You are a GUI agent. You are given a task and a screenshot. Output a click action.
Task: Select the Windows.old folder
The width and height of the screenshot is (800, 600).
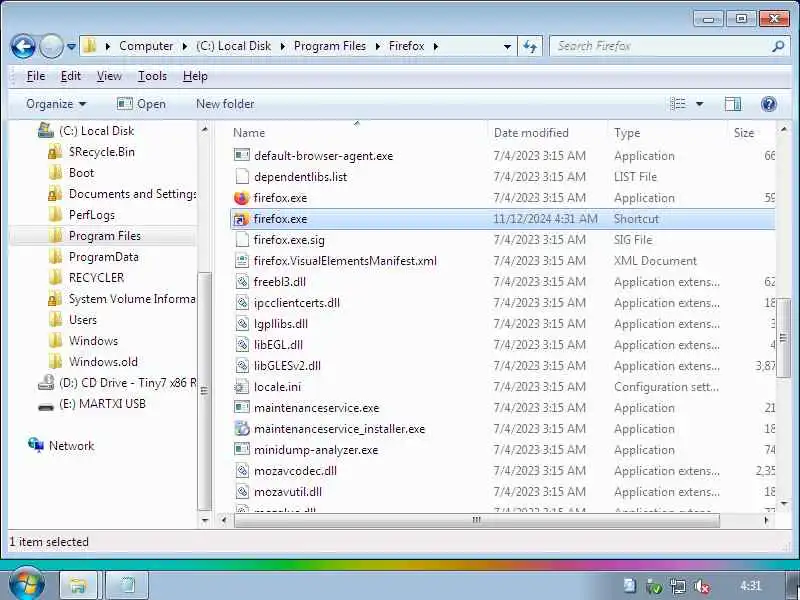coord(103,361)
